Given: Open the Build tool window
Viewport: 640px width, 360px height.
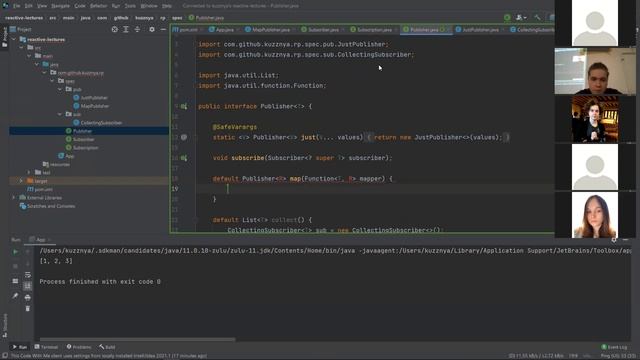Looking at the screenshot, I should point(107,347).
